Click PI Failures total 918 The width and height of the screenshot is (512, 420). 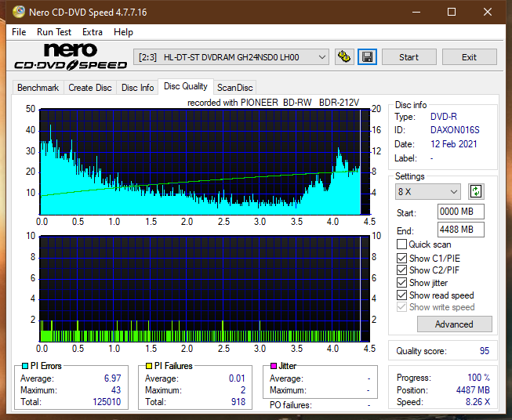point(238,402)
